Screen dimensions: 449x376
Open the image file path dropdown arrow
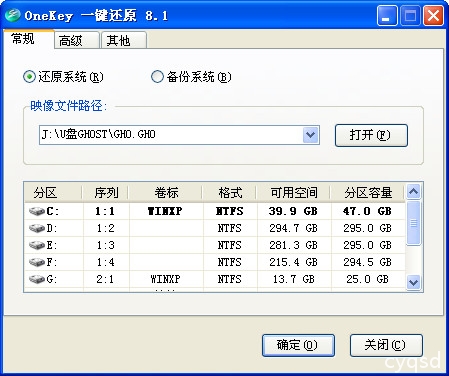(x=311, y=135)
